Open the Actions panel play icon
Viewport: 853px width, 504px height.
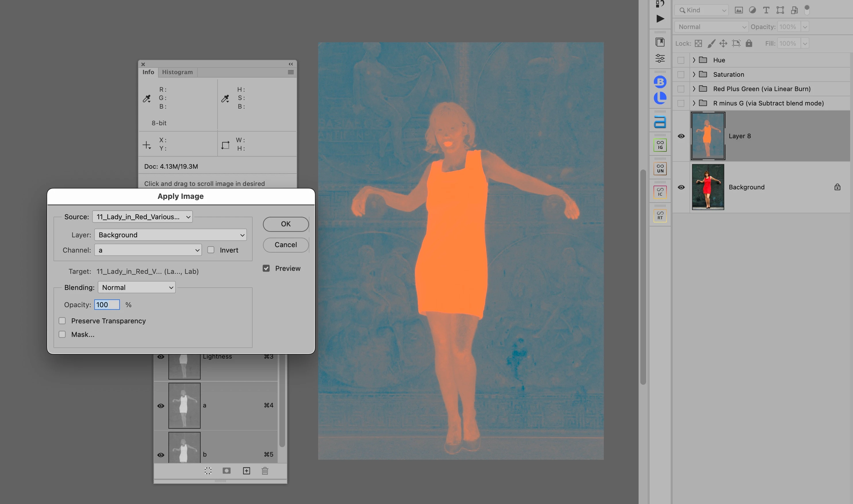(660, 19)
